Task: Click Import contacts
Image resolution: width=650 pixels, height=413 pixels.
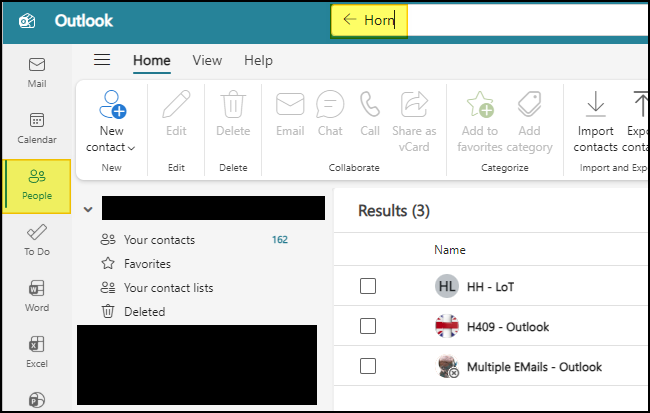Action: [596, 122]
